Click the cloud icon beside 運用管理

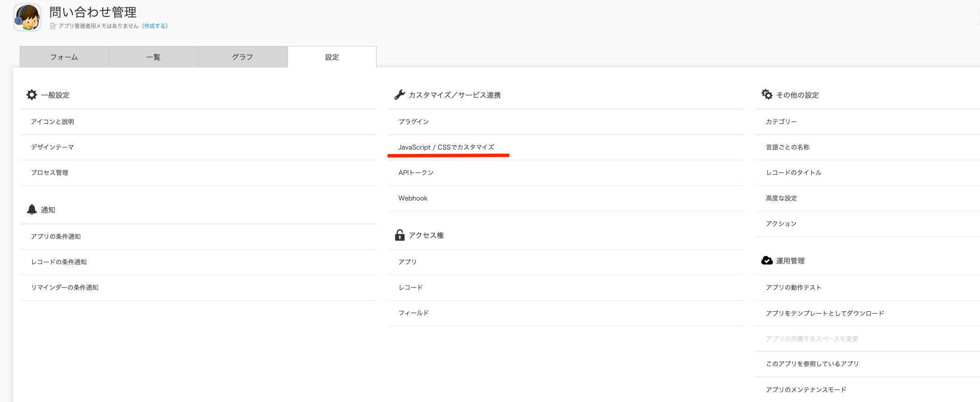click(767, 260)
